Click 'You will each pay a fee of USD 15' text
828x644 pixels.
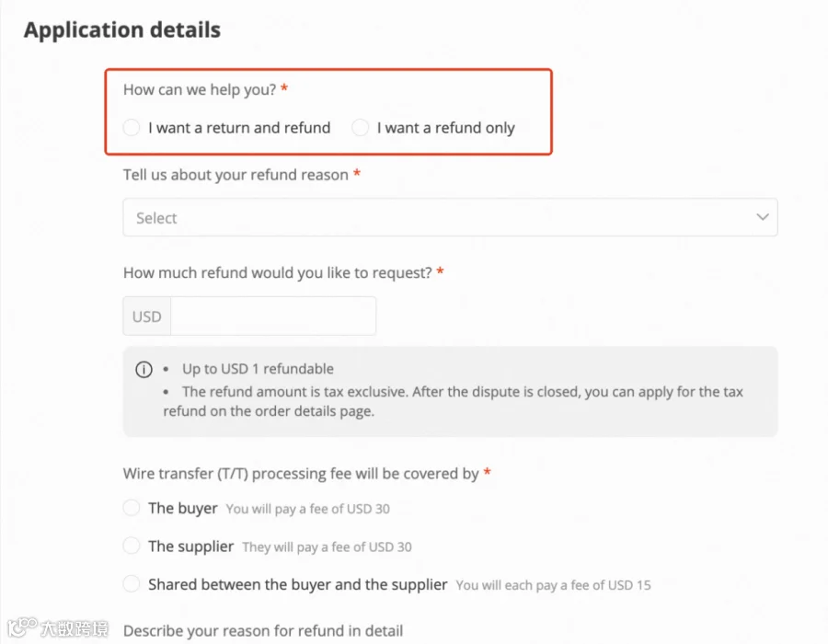click(x=554, y=585)
